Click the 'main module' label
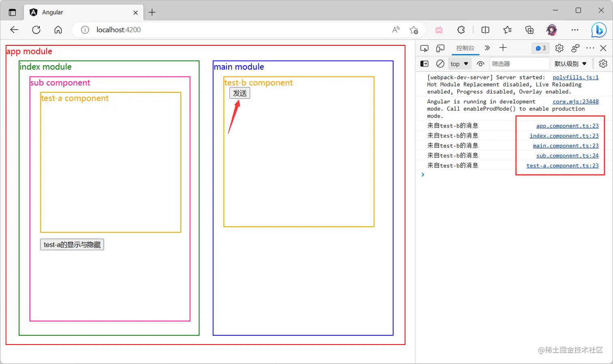The image size is (613, 364). tap(239, 67)
